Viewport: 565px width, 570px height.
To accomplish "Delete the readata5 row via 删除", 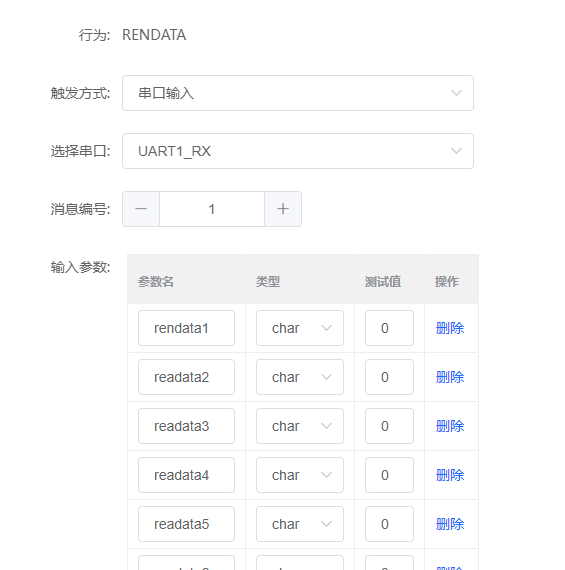I will (x=450, y=525).
